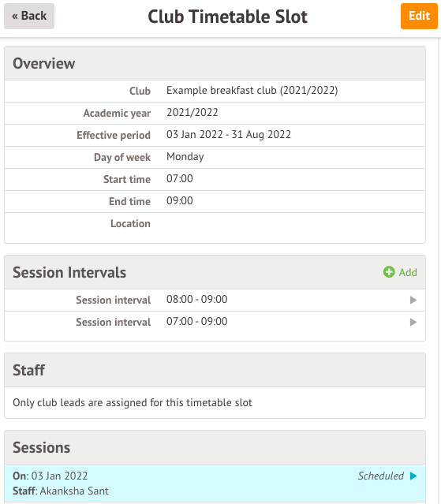Select the Day of week Monday row
This screenshot has width=441, height=504.
(x=215, y=157)
